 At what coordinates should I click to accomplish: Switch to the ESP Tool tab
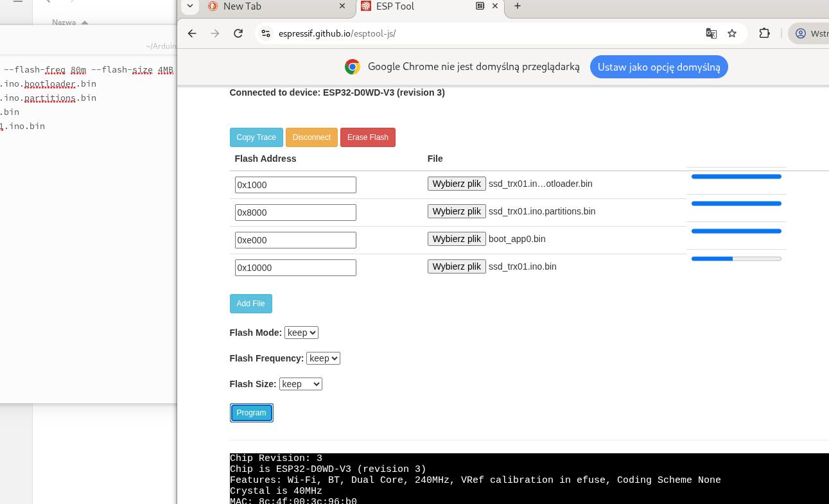click(x=430, y=6)
